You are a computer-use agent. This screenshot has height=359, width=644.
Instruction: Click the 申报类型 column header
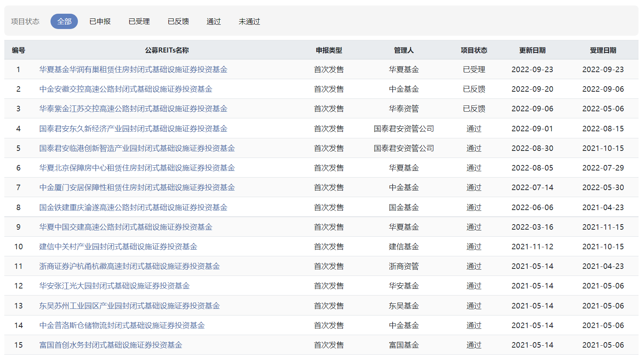(x=329, y=50)
